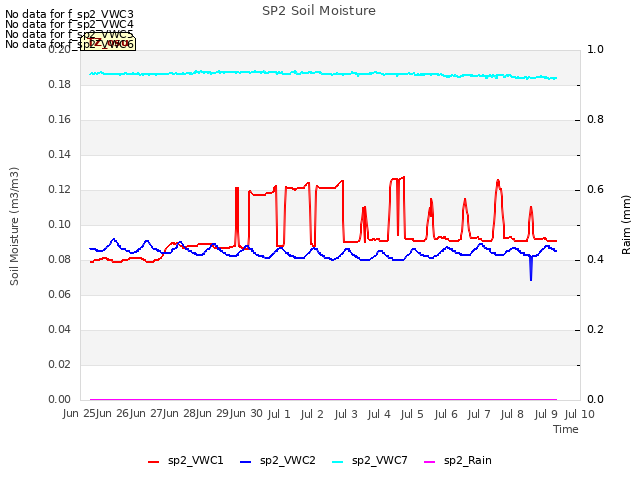Click the Jun 30 date tick label
Image resolution: width=640 pixels, height=480 pixels.
tap(246, 413)
